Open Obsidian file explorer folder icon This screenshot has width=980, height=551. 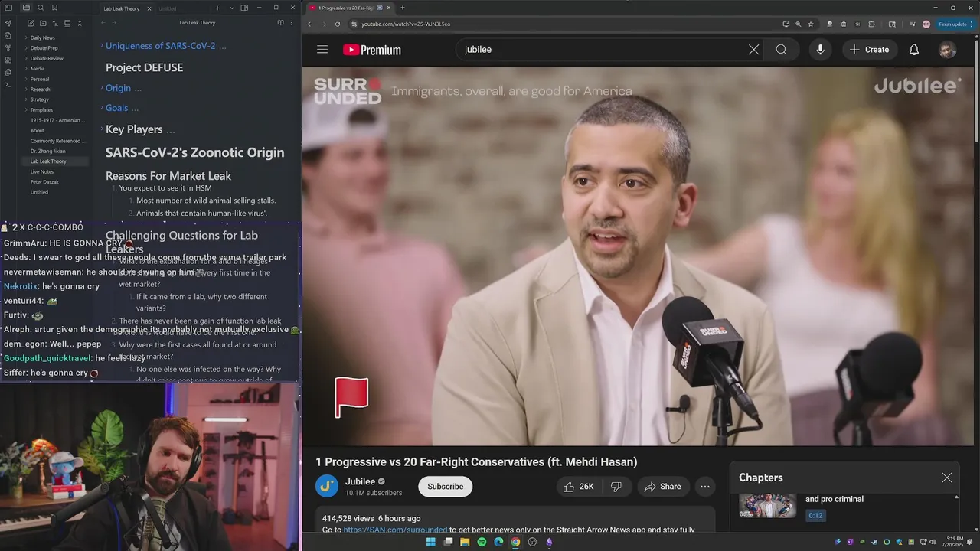click(x=26, y=8)
